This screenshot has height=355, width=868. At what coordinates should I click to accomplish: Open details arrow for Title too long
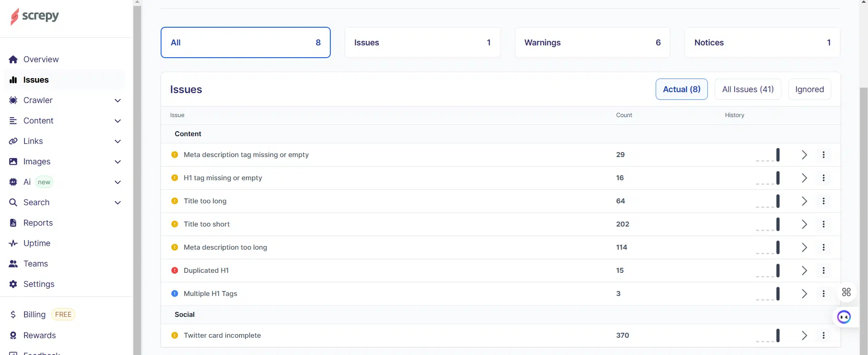tap(804, 201)
